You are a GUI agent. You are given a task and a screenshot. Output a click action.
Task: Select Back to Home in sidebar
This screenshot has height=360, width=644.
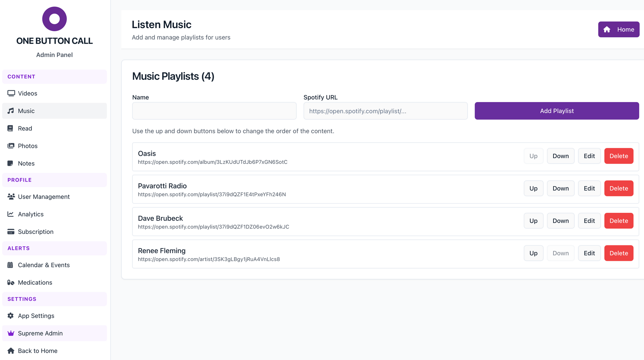pos(38,351)
